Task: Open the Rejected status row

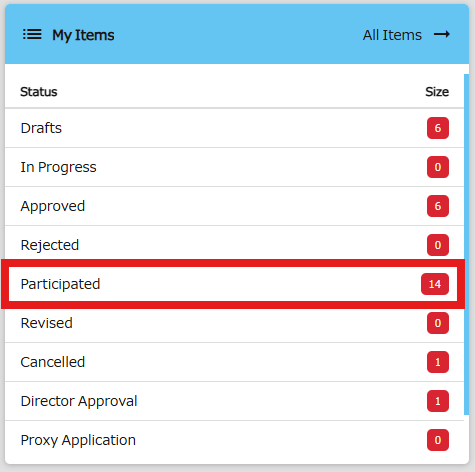Action: (234, 245)
